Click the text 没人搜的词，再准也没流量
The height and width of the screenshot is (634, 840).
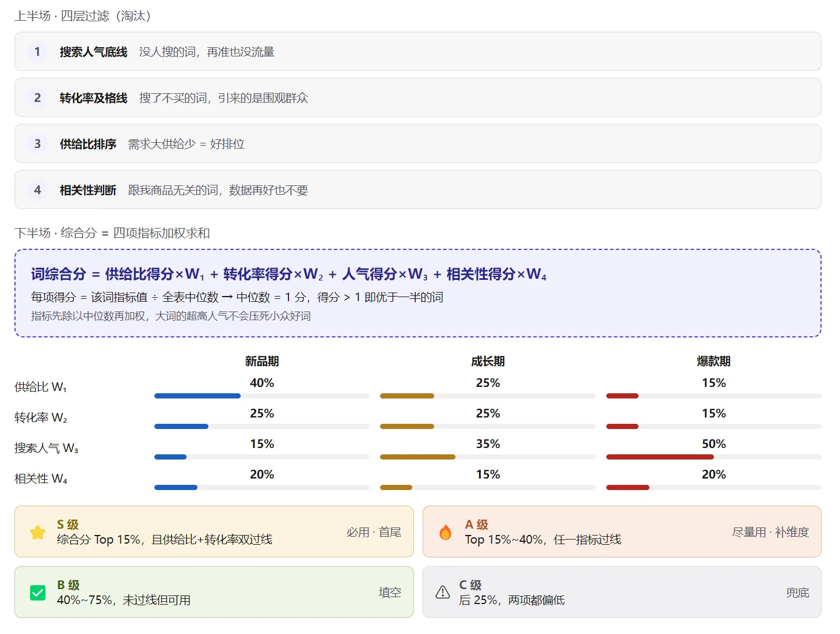click(207, 52)
